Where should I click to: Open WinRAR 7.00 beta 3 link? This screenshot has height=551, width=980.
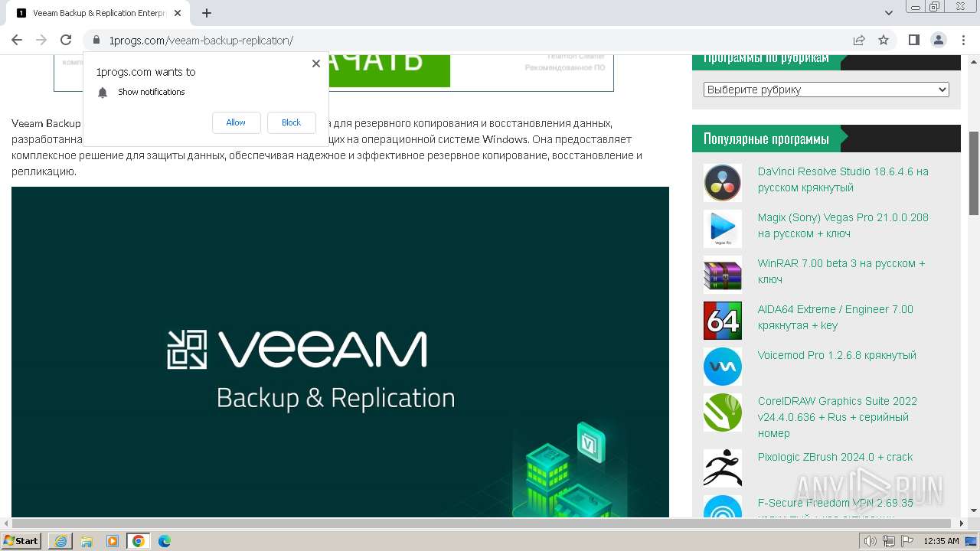[841, 272]
